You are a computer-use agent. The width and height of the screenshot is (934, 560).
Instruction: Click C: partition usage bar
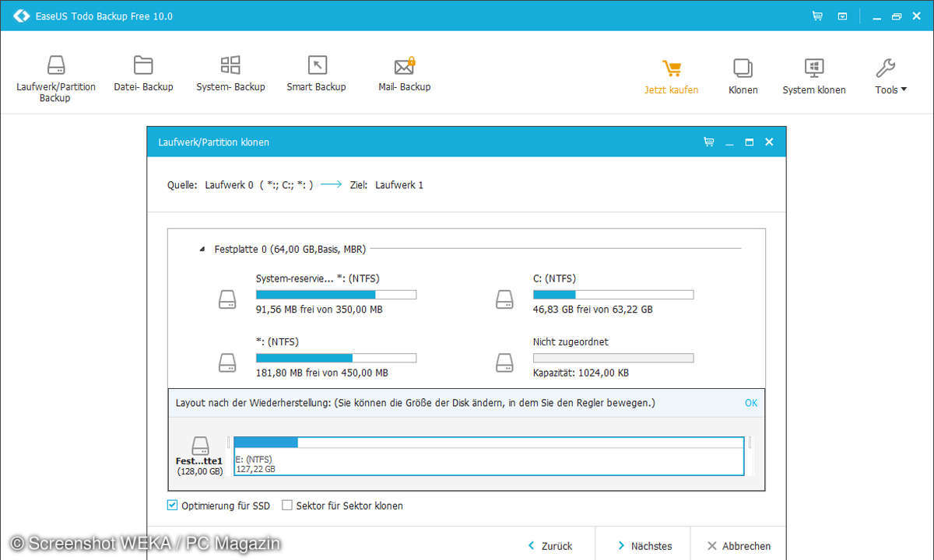point(613,295)
